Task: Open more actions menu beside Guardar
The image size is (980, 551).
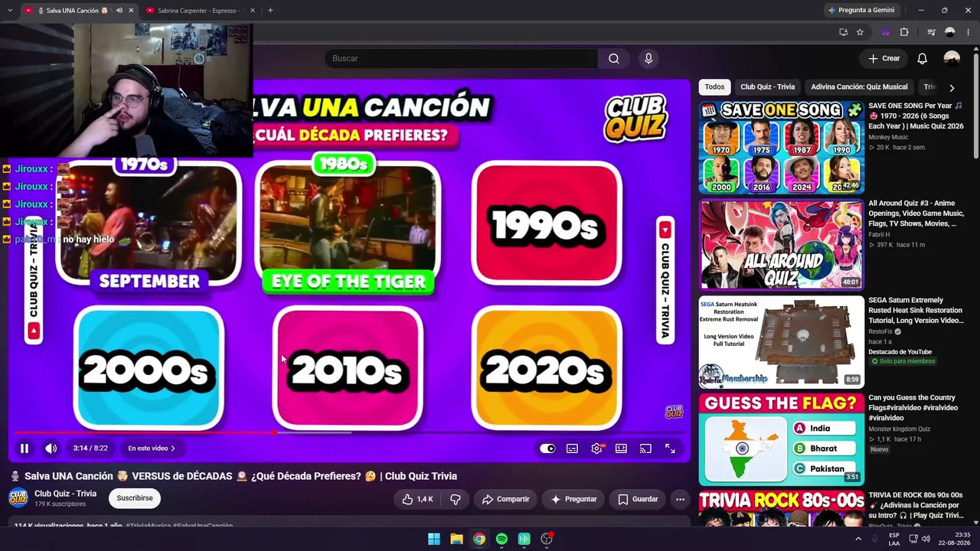Action: pos(680,499)
